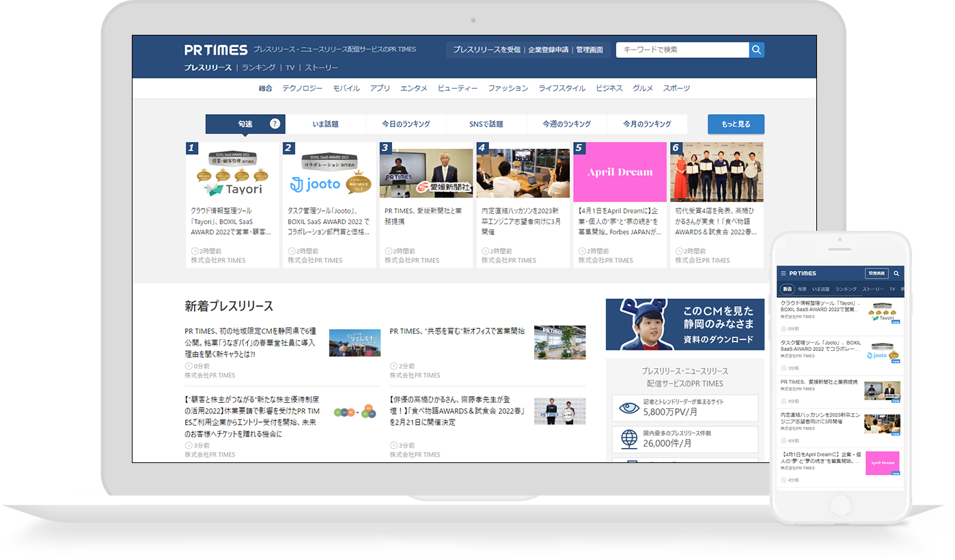Switch to the 今日のランキング tab
The width and height of the screenshot is (955, 560).
tap(406, 124)
